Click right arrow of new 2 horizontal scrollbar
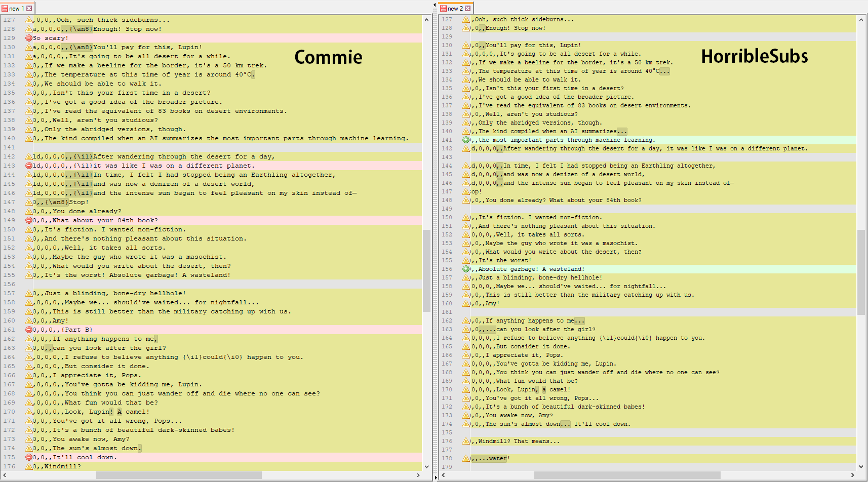 [x=852, y=475]
